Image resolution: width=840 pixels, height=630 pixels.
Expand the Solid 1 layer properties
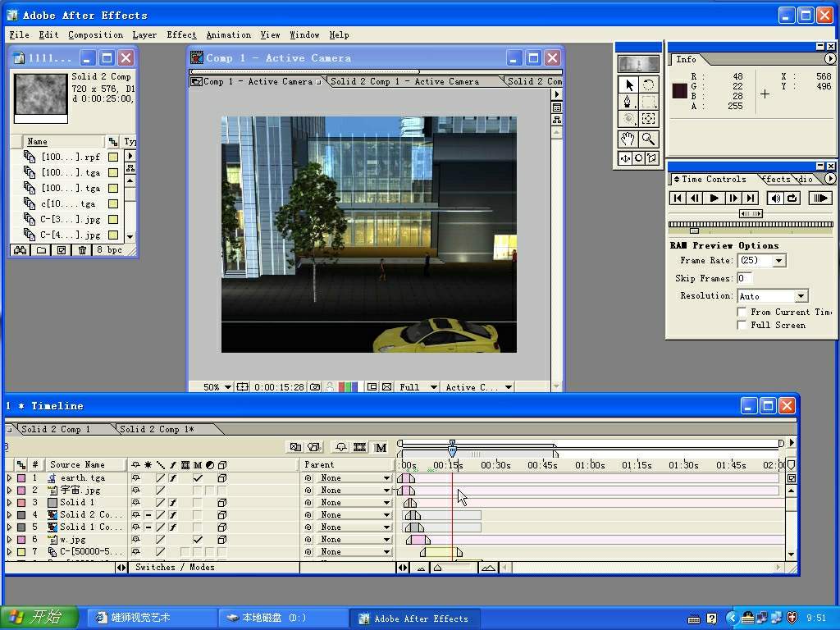(x=10, y=502)
